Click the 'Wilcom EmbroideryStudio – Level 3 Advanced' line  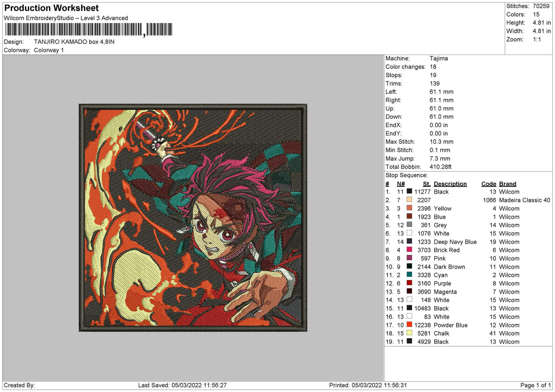(66, 18)
